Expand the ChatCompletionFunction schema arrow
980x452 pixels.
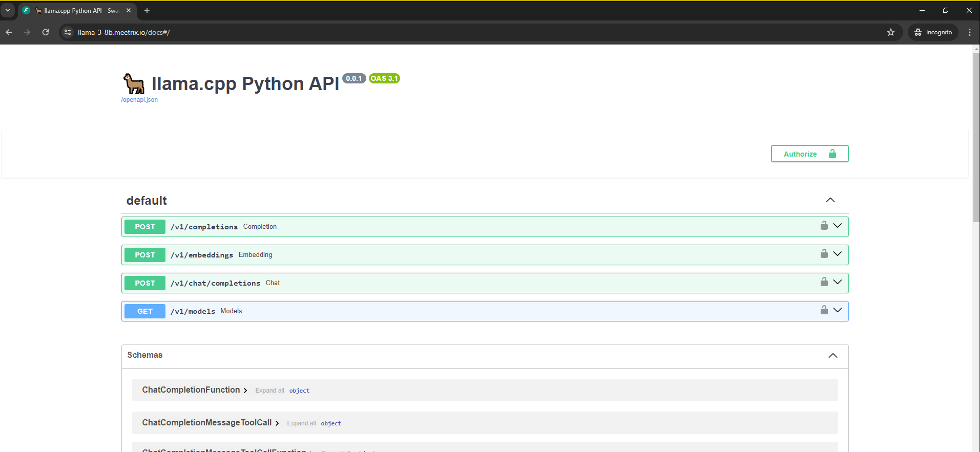point(245,391)
